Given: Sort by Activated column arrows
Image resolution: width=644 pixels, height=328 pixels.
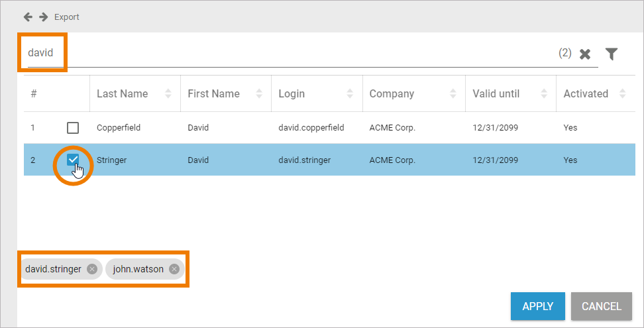Looking at the screenshot, I should click(622, 93).
